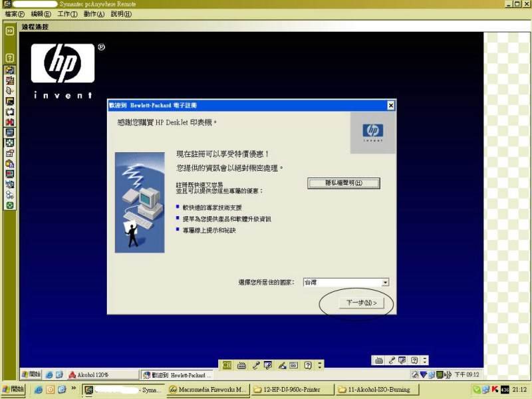Click the window properties icon in left sidebar
The width and height of the screenshot is (532, 399).
[10, 154]
